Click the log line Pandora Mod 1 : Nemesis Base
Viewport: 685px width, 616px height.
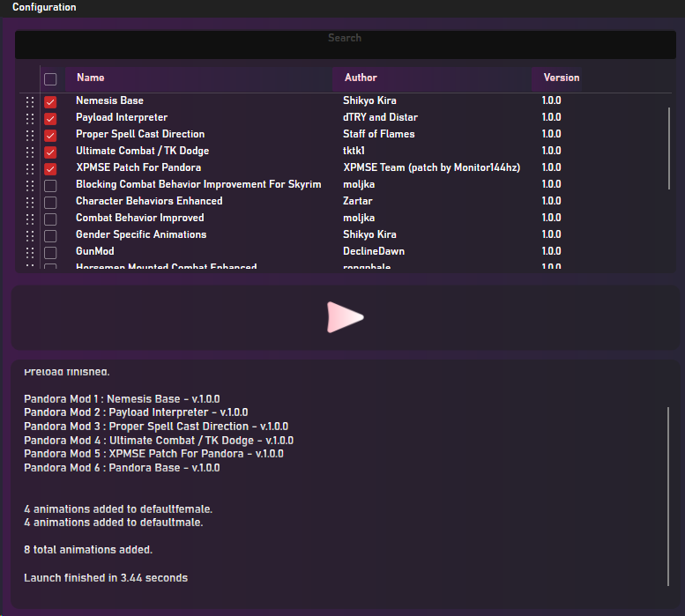(x=122, y=399)
